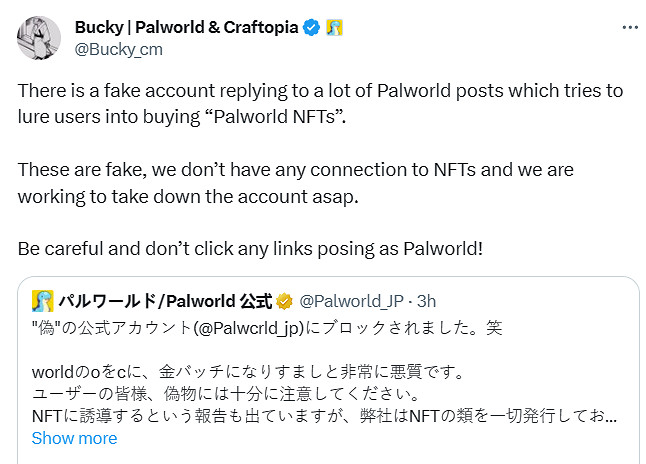Click the 3h timestamp on quoted tweet
Viewport: 646px width, 464px height.
(x=426, y=301)
